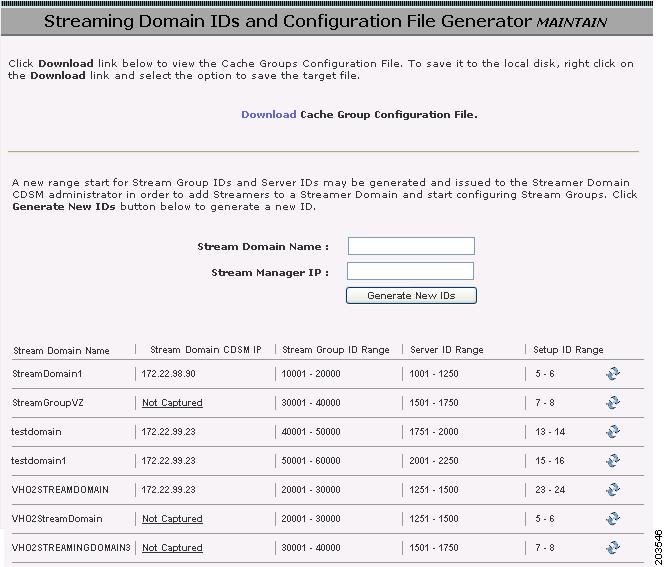665x567 pixels.
Task: Select the 10001 - 20000 group ID range
Action: point(311,374)
